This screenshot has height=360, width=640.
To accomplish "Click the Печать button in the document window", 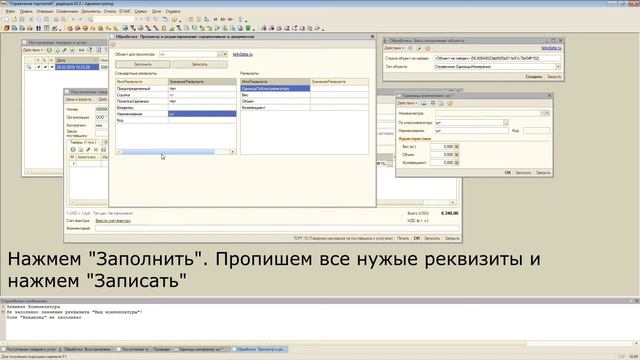I will tap(403, 238).
